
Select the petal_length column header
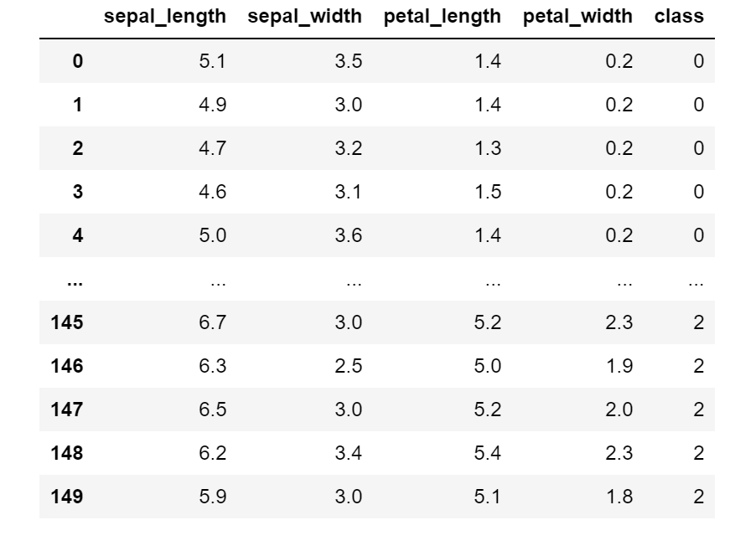443,17
